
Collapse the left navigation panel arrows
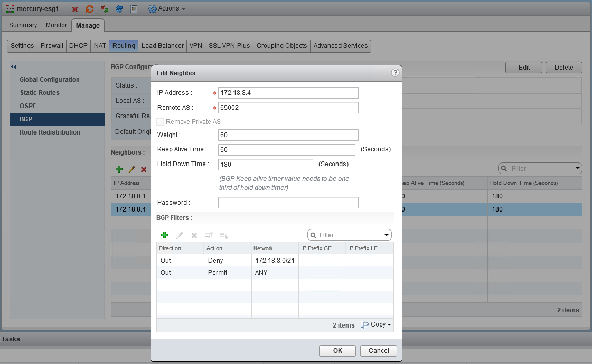[14, 67]
